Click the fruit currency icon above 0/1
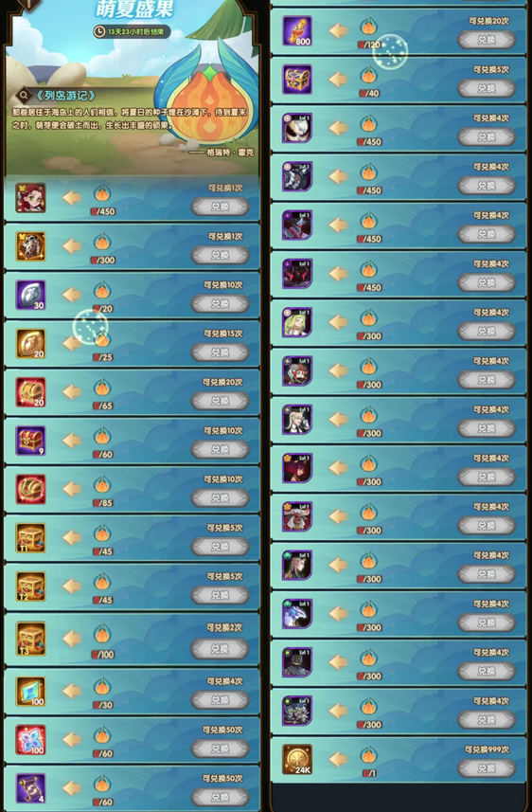 tap(368, 755)
